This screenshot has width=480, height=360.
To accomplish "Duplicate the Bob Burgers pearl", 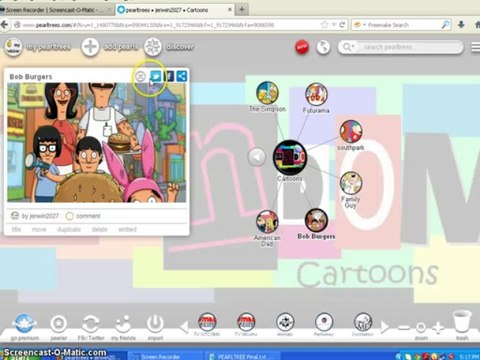I will click(x=69, y=229).
